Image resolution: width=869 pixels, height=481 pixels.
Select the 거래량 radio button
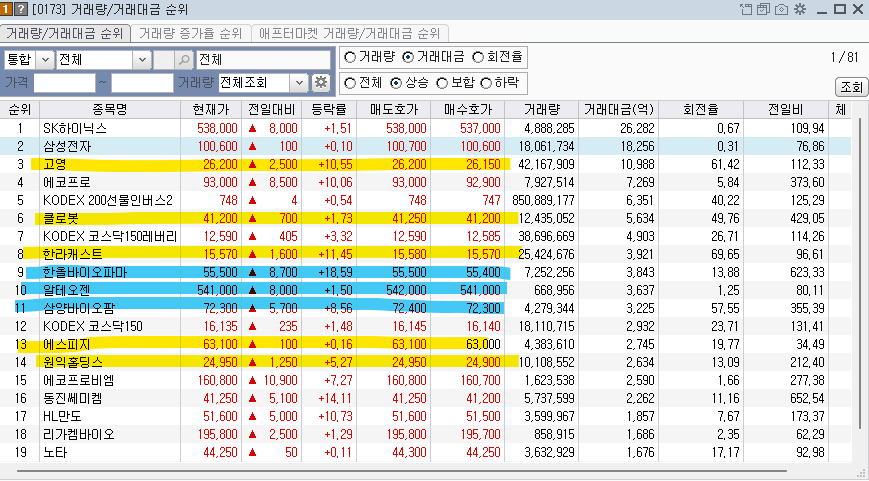350,57
